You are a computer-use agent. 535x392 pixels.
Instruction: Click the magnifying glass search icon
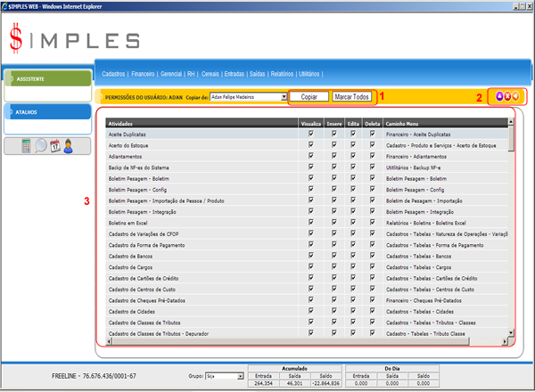(x=41, y=146)
